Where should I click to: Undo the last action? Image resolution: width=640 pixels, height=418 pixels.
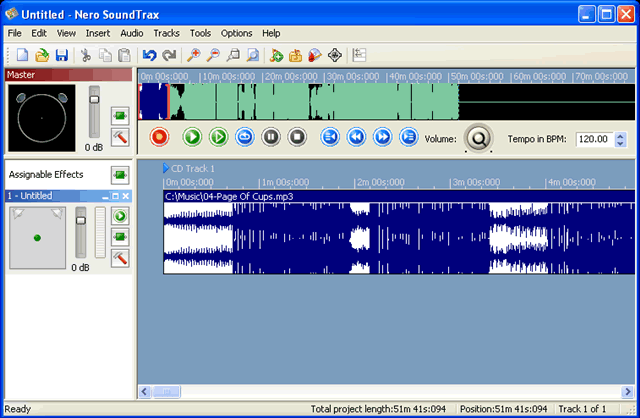pyautogui.click(x=149, y=55)
